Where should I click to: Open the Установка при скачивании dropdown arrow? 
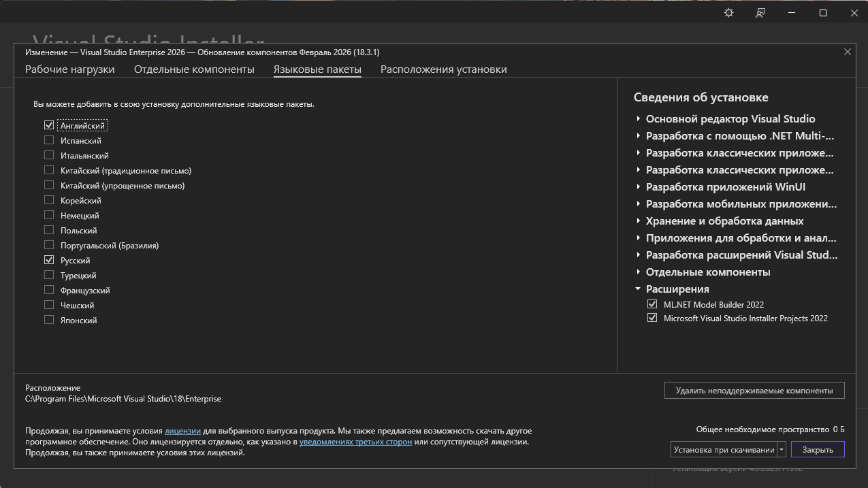point(782,449)
